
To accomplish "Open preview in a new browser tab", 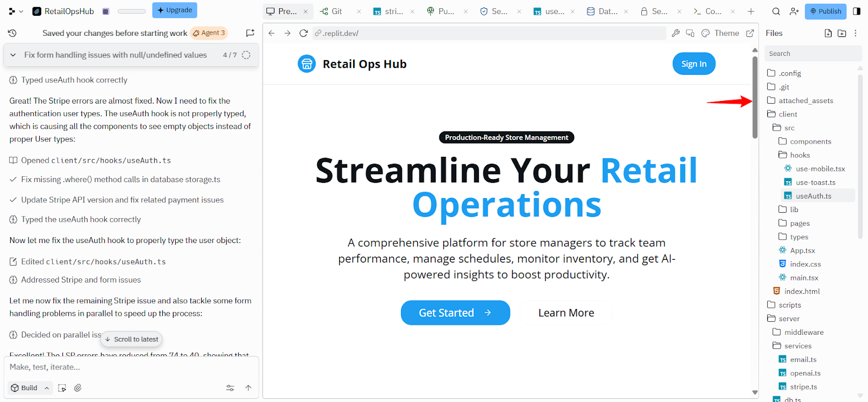I will [x=750, y=33].
